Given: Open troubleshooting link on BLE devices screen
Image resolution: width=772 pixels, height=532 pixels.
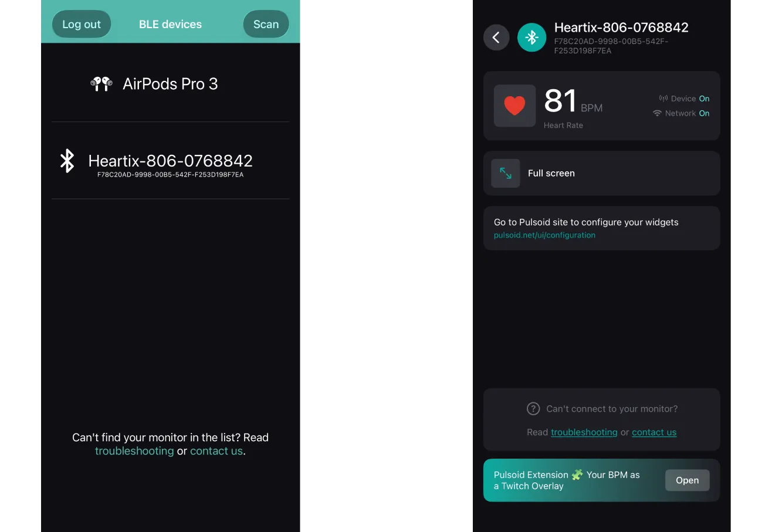Looking at the screenshot, I should pos(134,451).
